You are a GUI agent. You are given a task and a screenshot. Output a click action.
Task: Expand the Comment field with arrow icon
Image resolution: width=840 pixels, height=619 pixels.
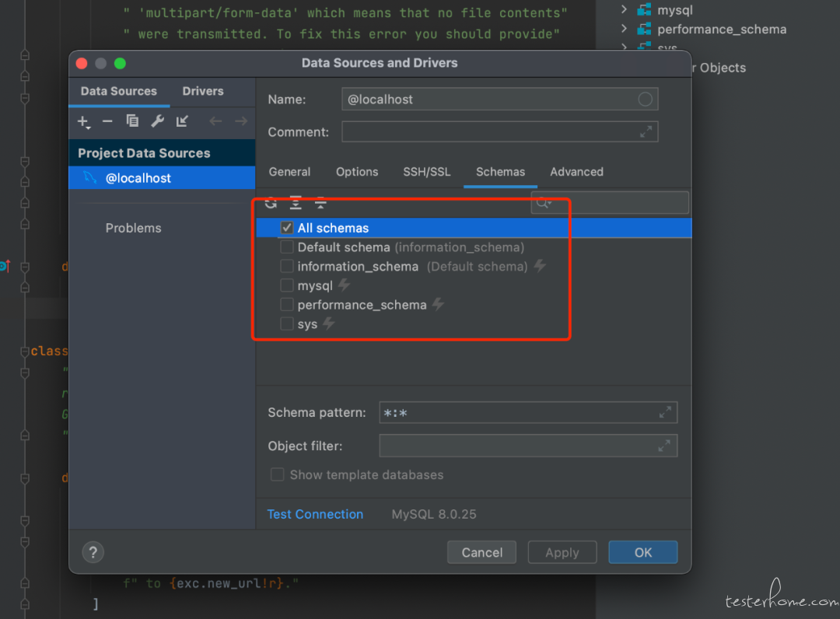pyautogui.click(x=646, y=131)
